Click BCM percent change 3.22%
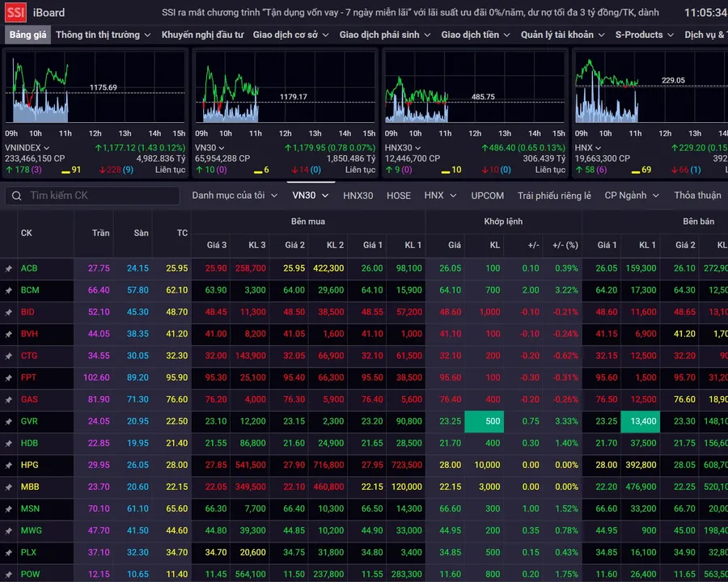This screenshot has height=582, width=728. (566, 290)
